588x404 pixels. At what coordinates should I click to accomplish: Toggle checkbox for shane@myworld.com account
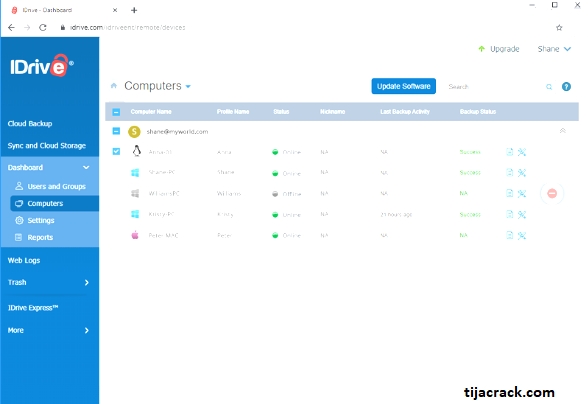116,131
